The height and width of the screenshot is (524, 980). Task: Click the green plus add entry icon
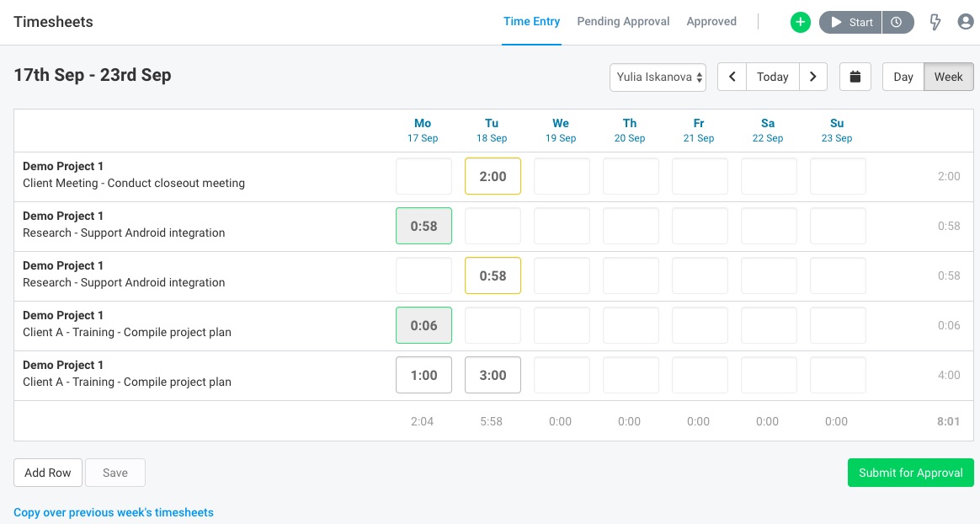(800, 22)
